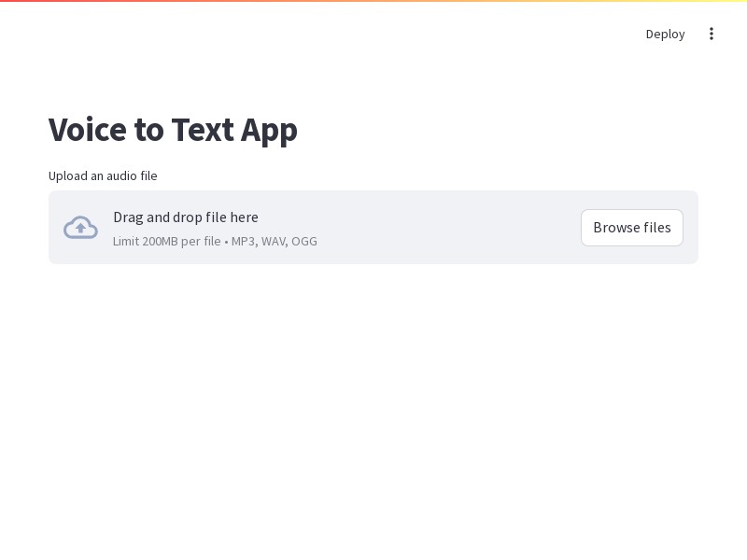
Task: Click the word 'App' in the title
Action: tap(269, 131)
